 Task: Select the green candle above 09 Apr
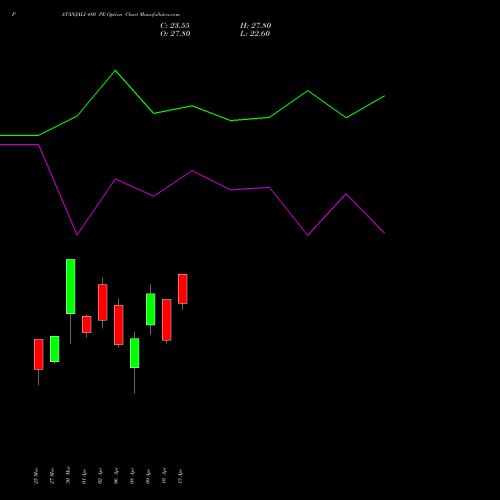click(x=151, y=309)
